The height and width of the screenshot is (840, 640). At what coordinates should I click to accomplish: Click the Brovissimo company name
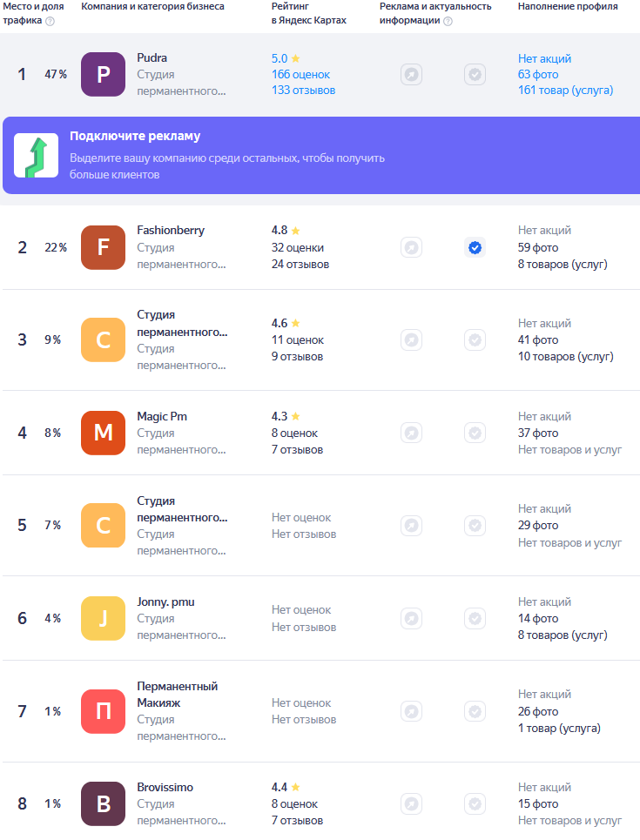165,787
